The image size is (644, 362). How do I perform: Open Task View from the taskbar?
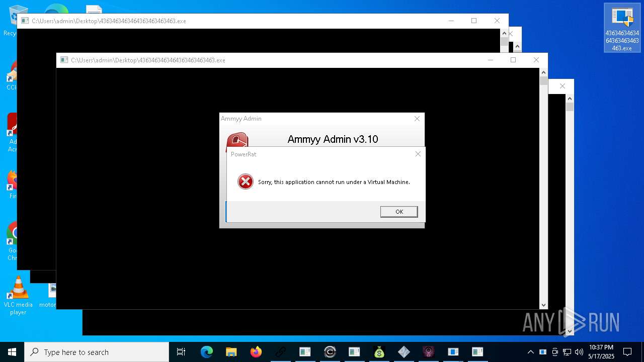pyautogui.click(x=181, y=352)
